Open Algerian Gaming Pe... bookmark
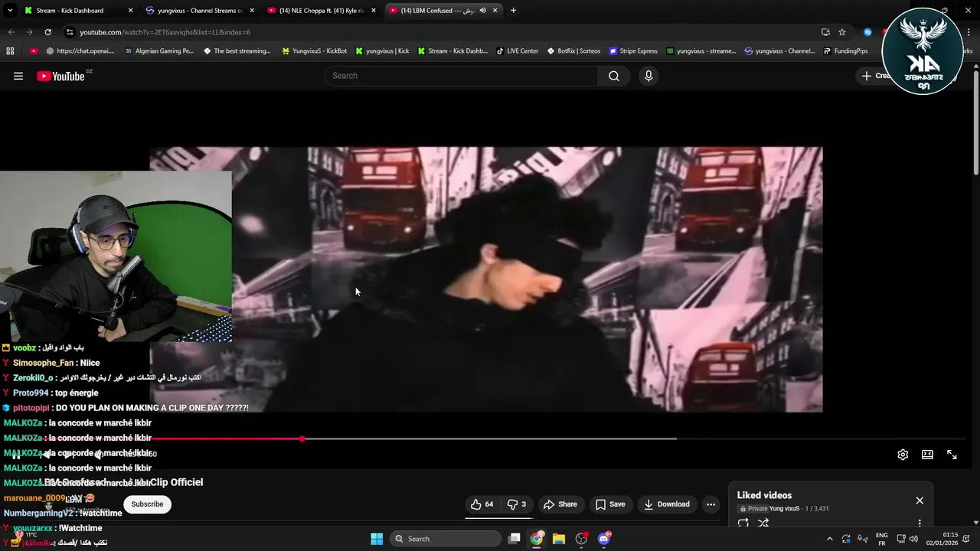 [158, 51]
